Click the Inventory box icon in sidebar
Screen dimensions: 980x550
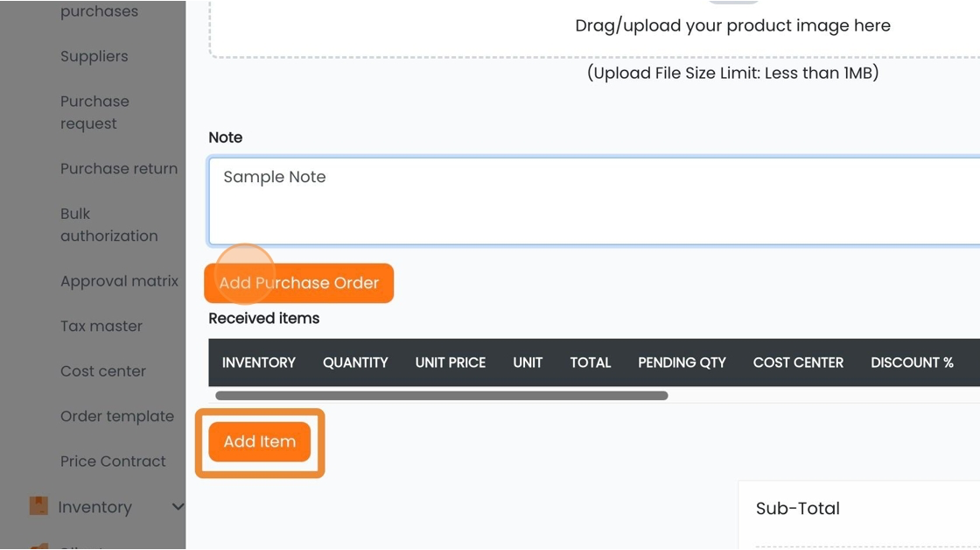coord(38,505)
